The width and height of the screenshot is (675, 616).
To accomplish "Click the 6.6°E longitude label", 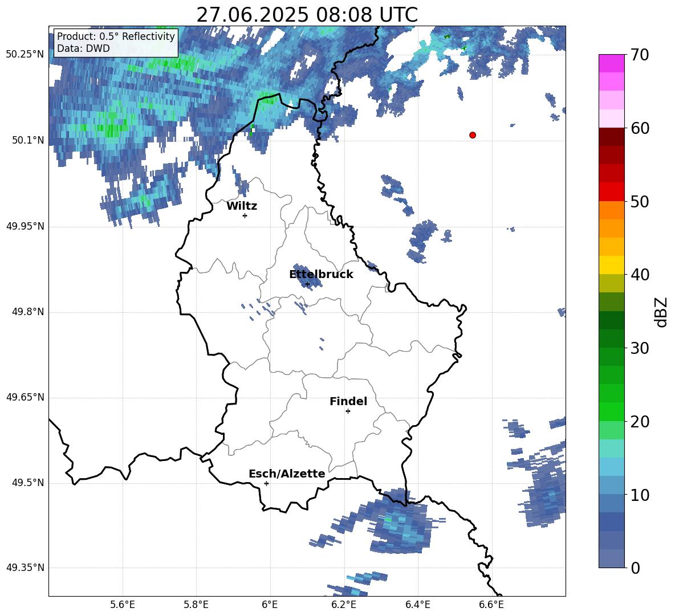I will click(491, 605).
